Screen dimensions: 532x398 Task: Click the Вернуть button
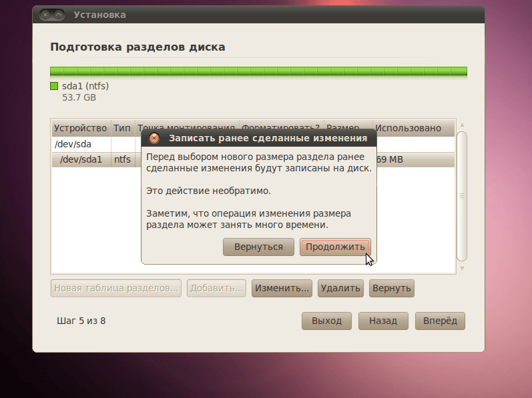click(392, 288)
